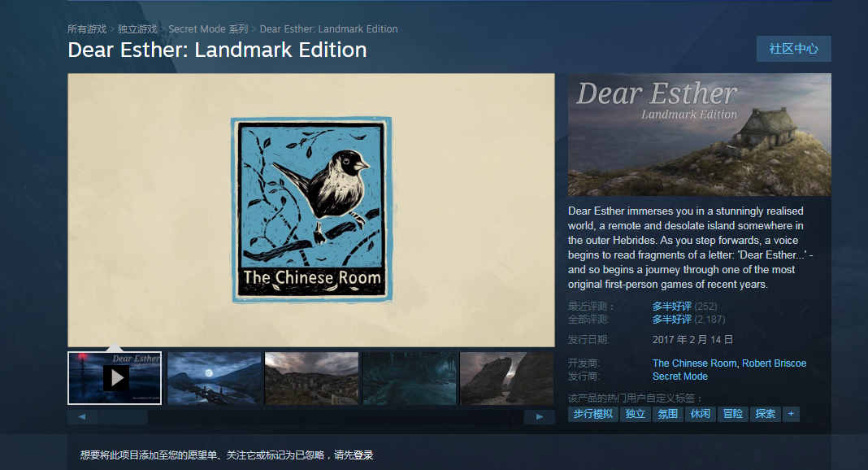Open the 社区中心 community hub button
868x470 pixels.
tap(793, 49)
